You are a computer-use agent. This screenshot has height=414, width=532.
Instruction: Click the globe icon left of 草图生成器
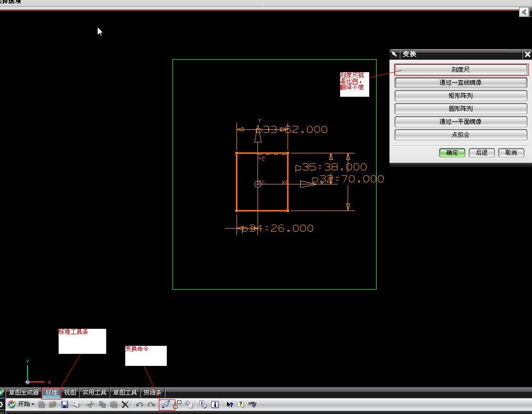2,392
